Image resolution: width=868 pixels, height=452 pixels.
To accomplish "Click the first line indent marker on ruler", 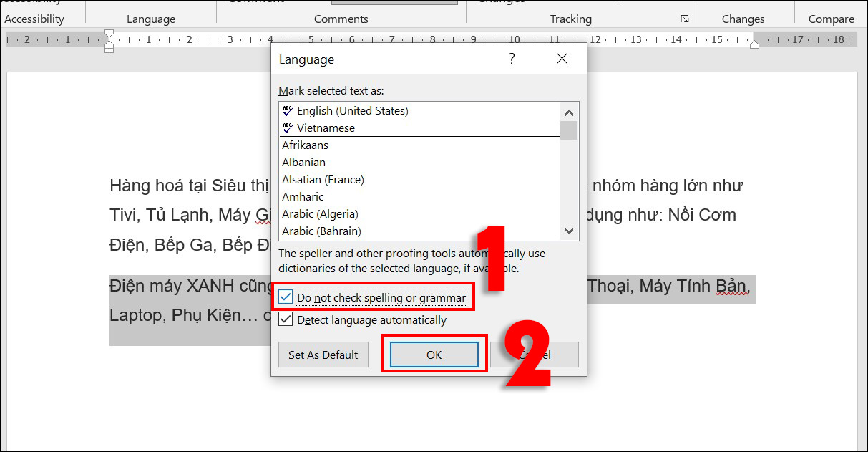I will pos(109,33).
